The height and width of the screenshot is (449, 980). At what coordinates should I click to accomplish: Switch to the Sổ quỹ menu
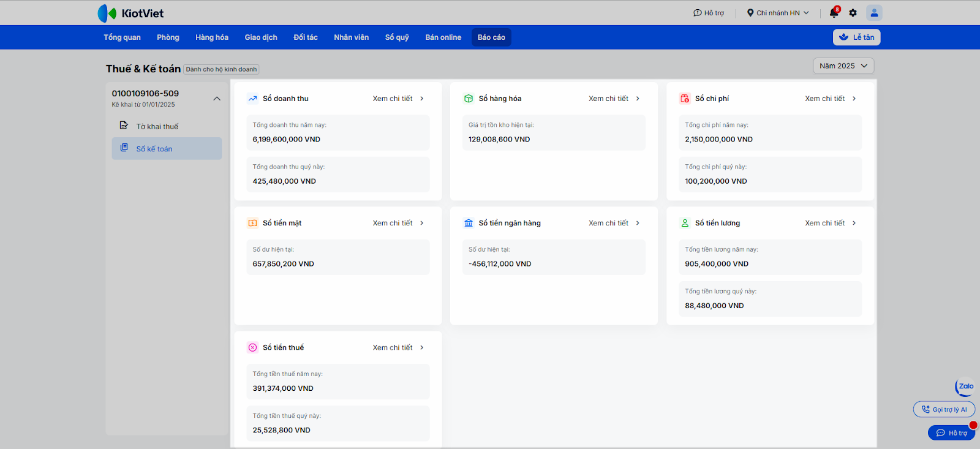tap(397, 37)
